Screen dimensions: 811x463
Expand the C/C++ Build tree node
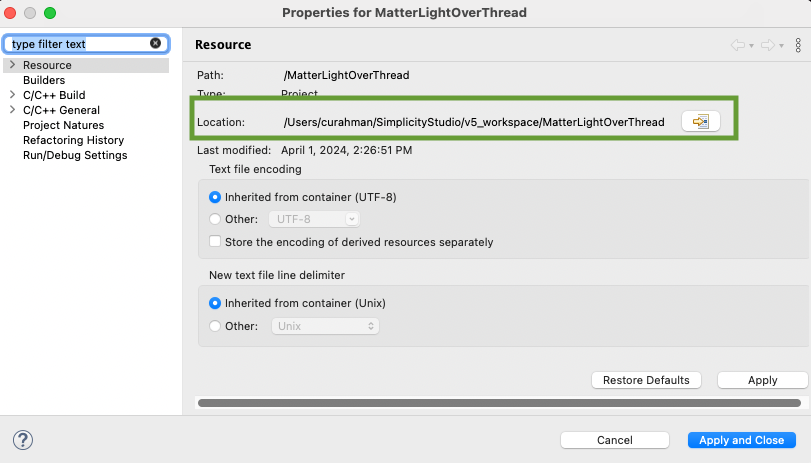coord(11,95)
